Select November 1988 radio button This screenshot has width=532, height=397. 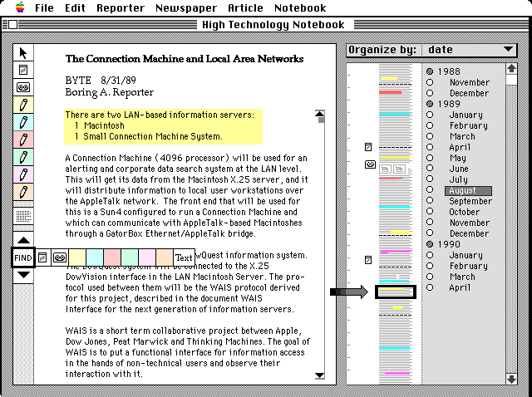(x=430, y=82)
